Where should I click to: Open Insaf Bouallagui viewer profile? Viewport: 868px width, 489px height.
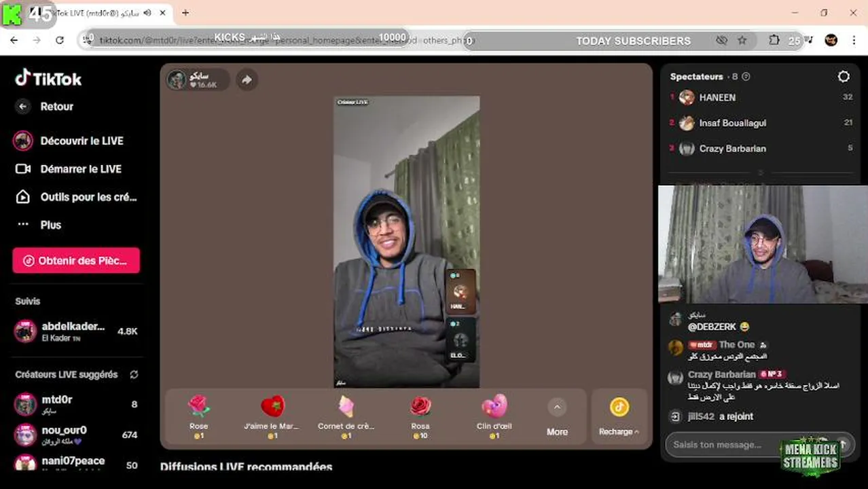point(761,123)
